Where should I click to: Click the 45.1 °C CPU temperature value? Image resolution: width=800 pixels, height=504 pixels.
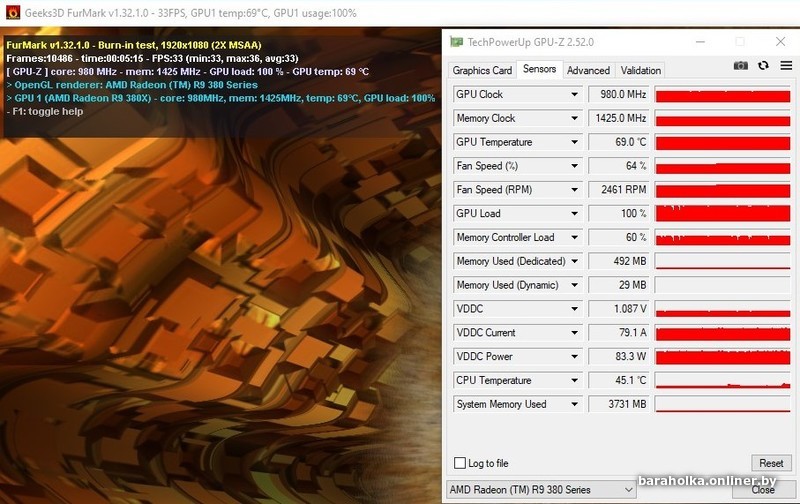618,380
